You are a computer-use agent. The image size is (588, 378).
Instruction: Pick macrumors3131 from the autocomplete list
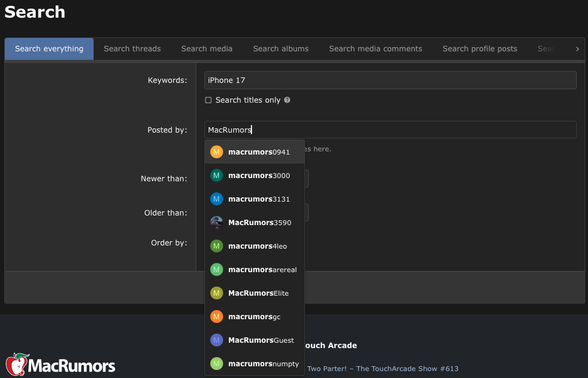[x=255, y=199]
